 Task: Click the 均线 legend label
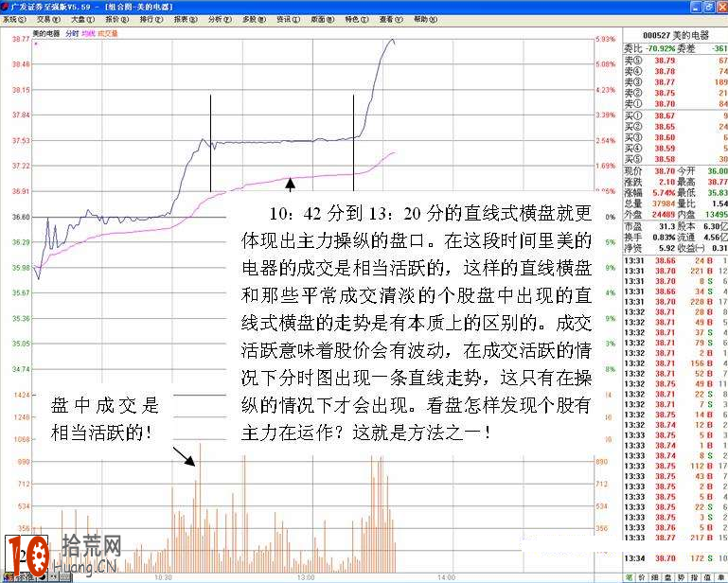point(88,33)
